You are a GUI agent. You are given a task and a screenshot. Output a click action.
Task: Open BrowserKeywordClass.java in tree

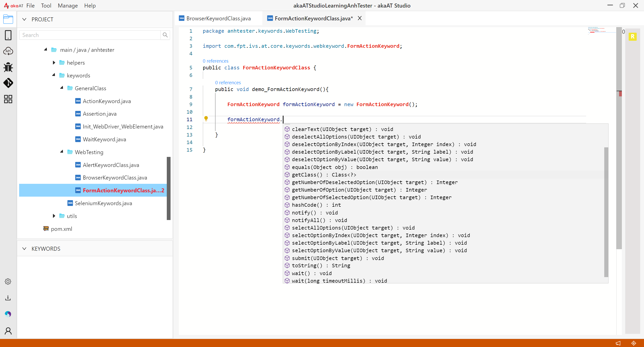click(115, 178)
